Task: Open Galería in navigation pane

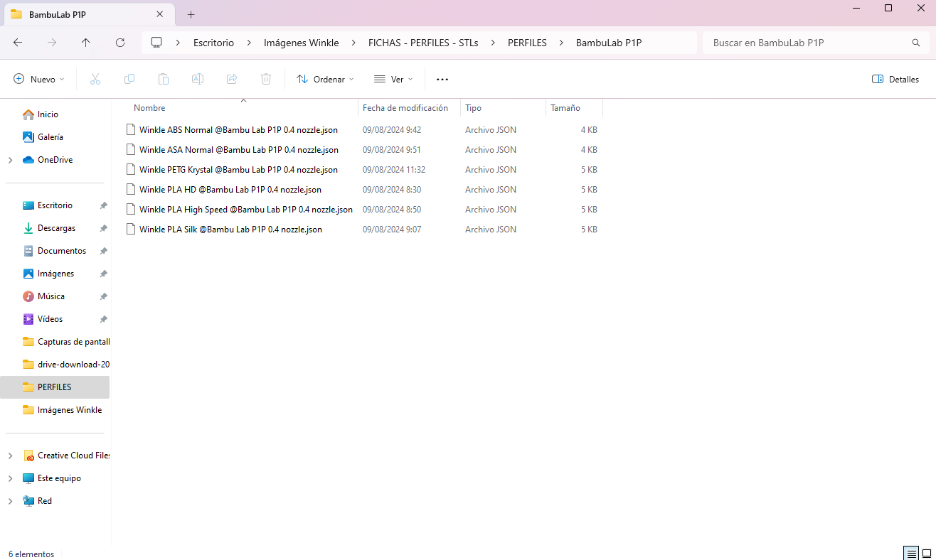Action: (x=50, y=137)
